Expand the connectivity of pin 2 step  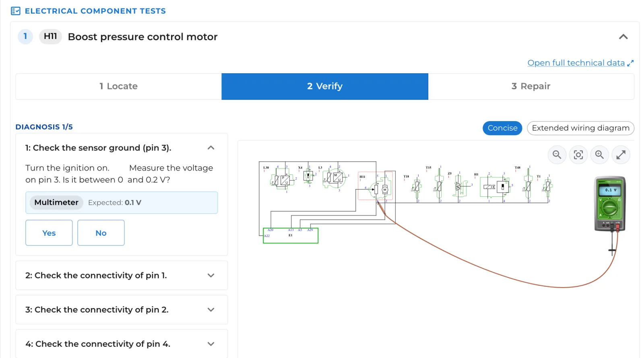tap(211, 310)
